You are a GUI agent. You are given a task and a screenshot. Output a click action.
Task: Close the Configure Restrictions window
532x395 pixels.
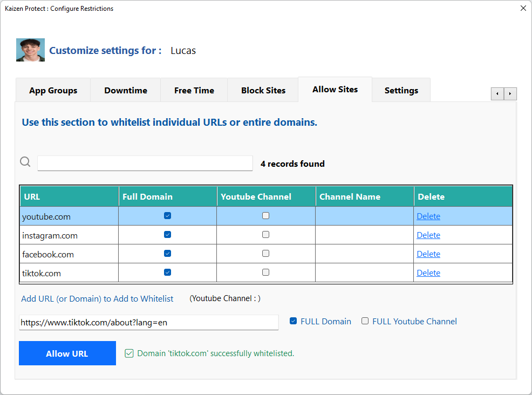coord(522,8)
